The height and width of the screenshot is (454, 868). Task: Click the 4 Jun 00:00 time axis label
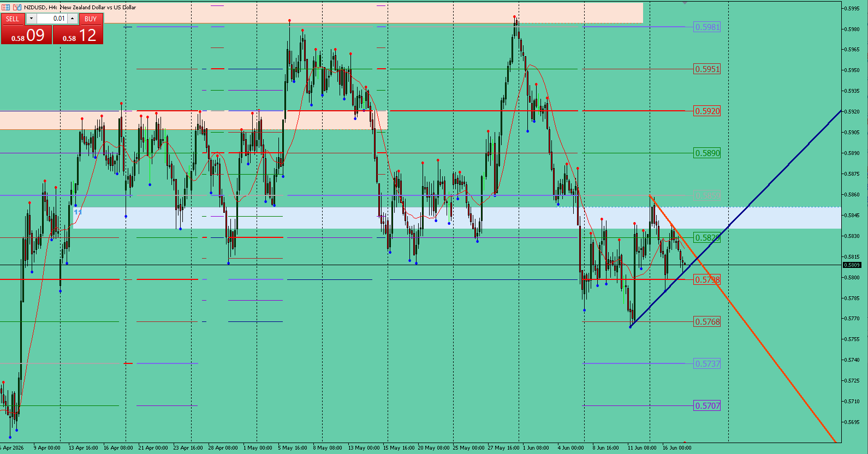(x=570, y=448)
